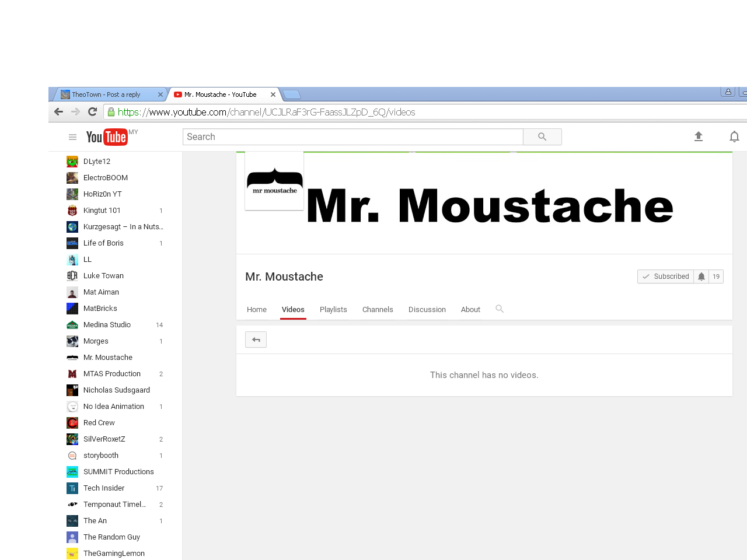The width and height of the screenshot is (747, 560).
Task: Open the Playlists tab
Action: [x=333, y=310]
